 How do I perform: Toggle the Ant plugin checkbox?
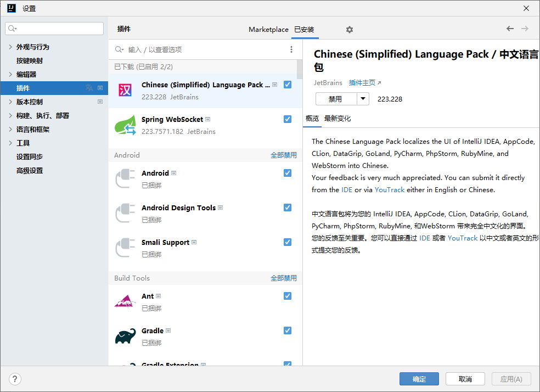288,296
